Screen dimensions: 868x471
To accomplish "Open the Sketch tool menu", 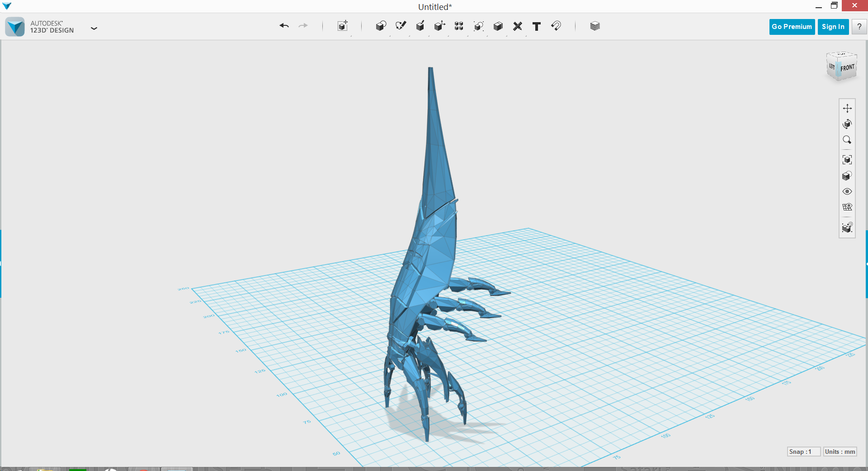I will click(401, 26).
